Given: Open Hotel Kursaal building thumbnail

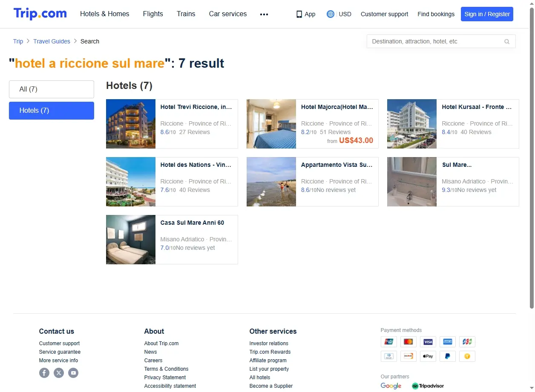Looking at the screenshot, I should tap(412, 124).
